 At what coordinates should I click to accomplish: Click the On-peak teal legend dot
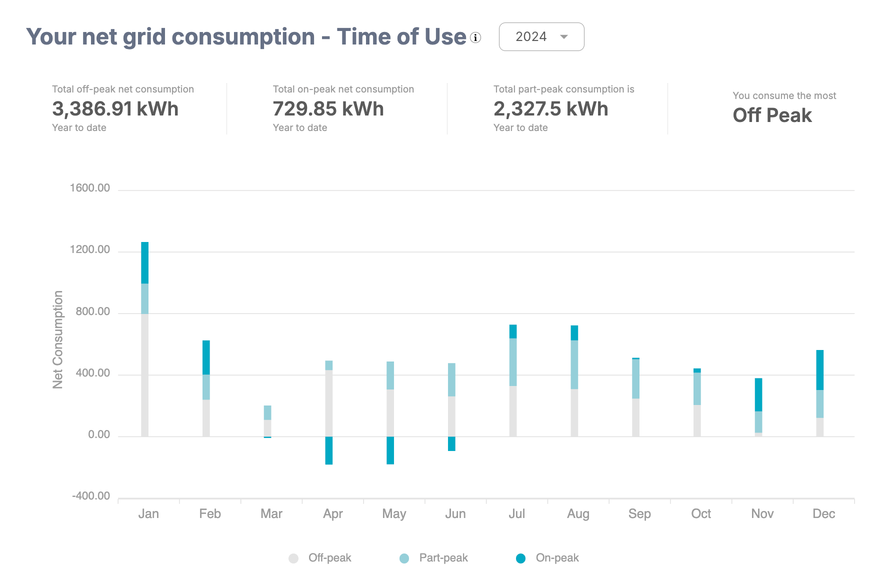pos(520,558)
